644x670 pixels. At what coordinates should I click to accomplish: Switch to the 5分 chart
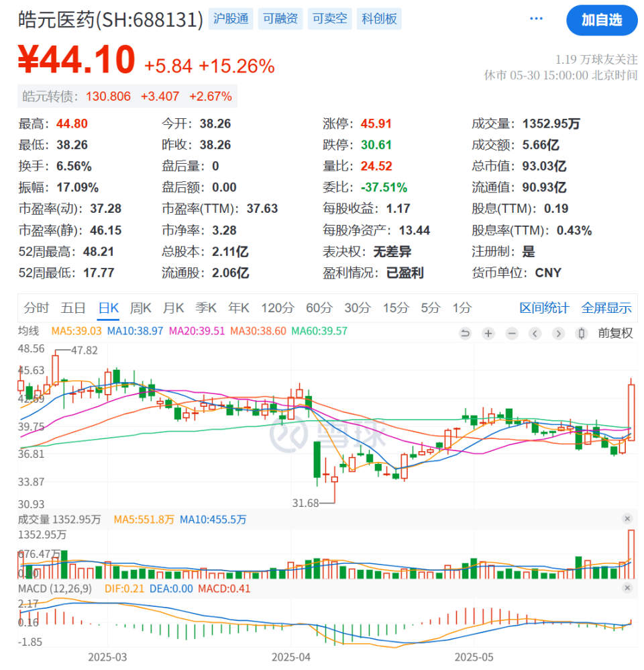(x=430, y=307)
